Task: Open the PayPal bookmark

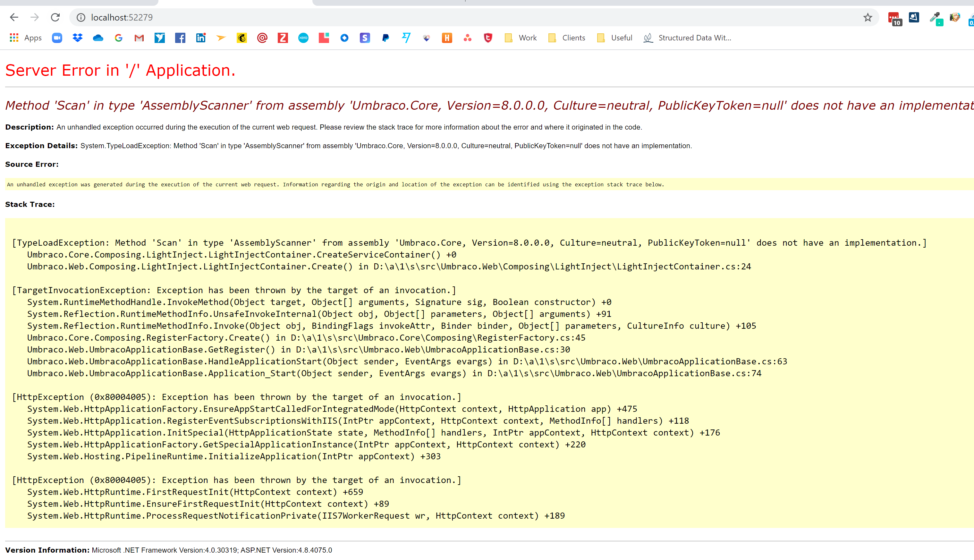Action: (385, 38)
